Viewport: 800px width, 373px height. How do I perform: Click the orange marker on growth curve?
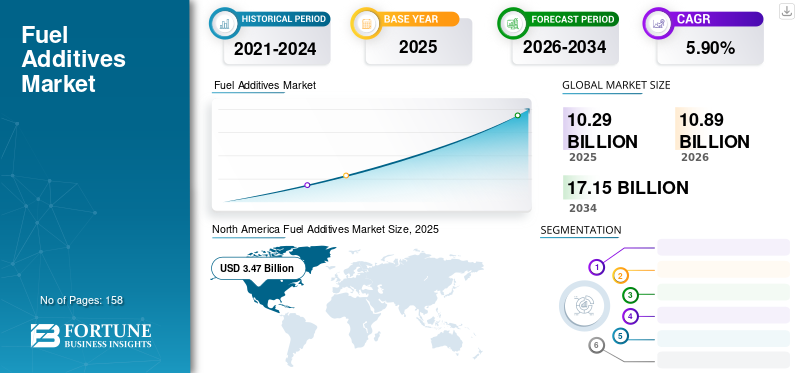pos(346,176)
